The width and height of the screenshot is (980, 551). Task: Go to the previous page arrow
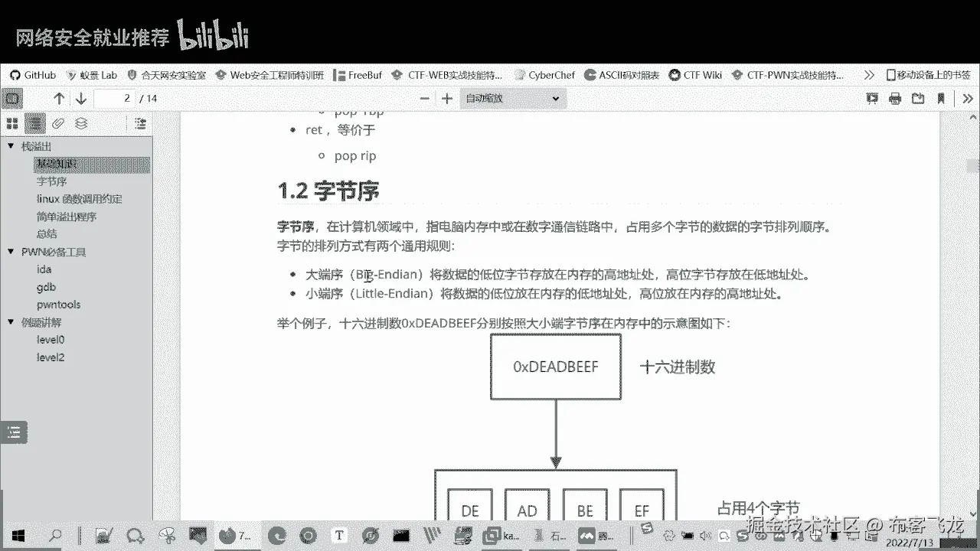(59, 98)
